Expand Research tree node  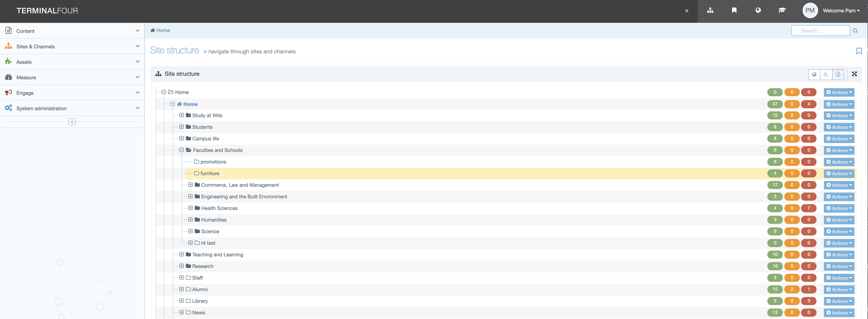coord(182,266)
